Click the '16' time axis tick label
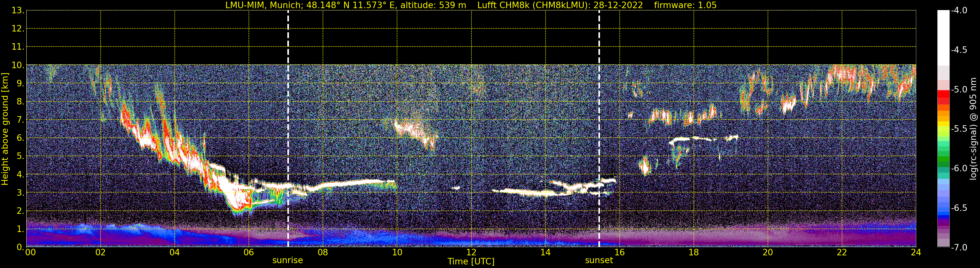 pos(620,252)
